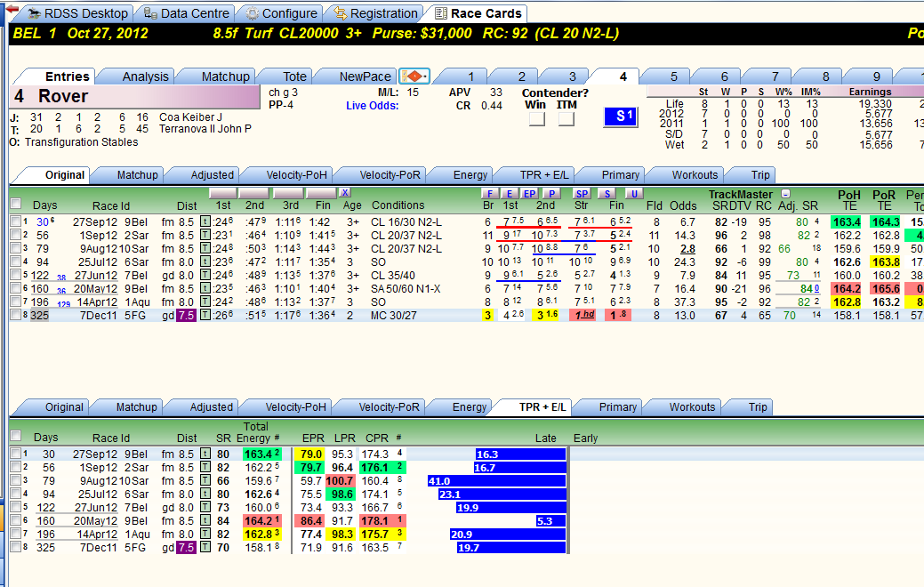Click the EP filter button
The height and width of the screenshot is (587, 924).
[529, 193]
